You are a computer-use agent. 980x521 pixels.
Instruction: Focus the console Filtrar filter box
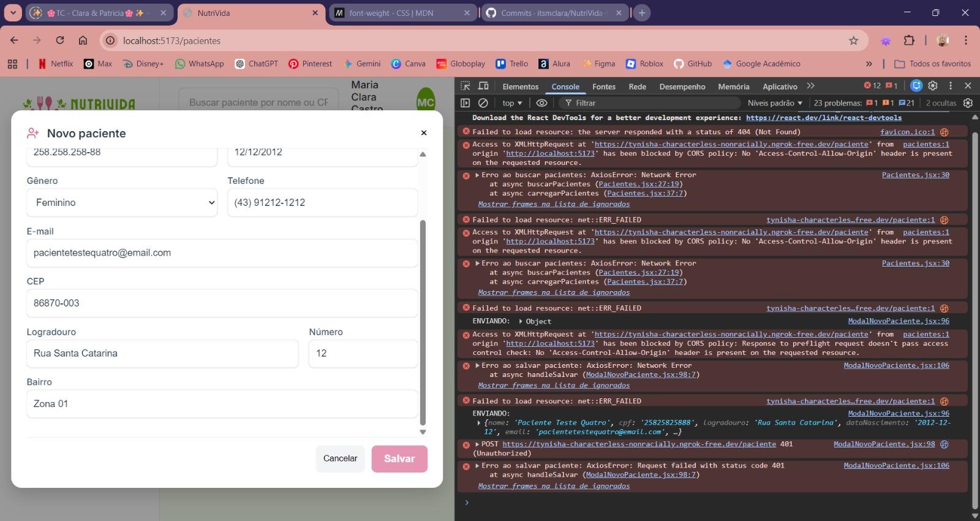tap(649, 103)
